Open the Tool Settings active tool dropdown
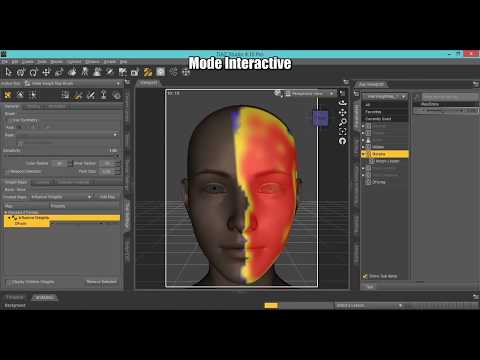480x360 pixels. (73, 83)
